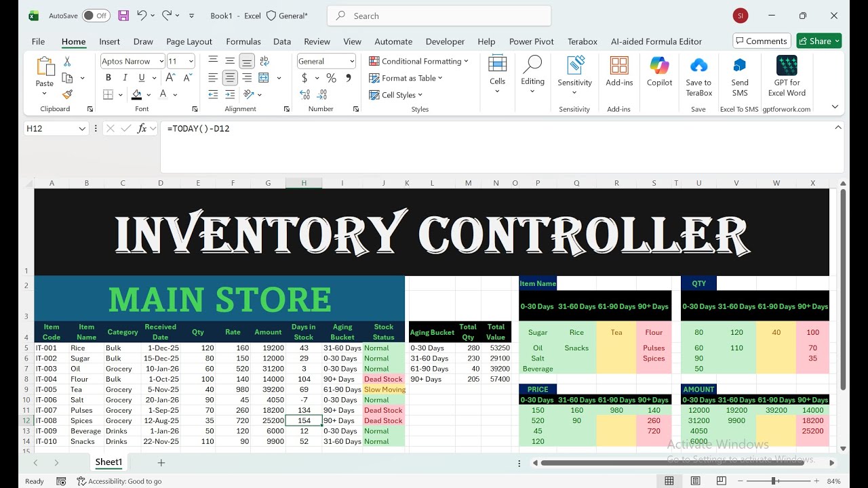Click the Undo arrow icon
Image resolution: width=868 pixels, height=488 pixels.
click(141, 16)
